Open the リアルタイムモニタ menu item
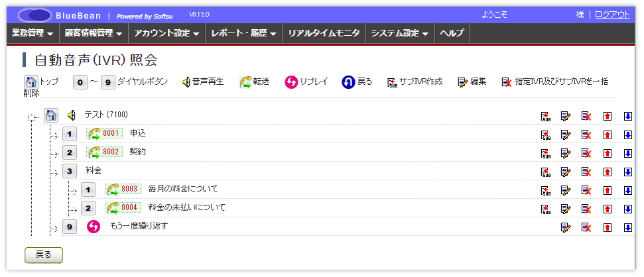The image size is (644, 277). tap(324, 33)
